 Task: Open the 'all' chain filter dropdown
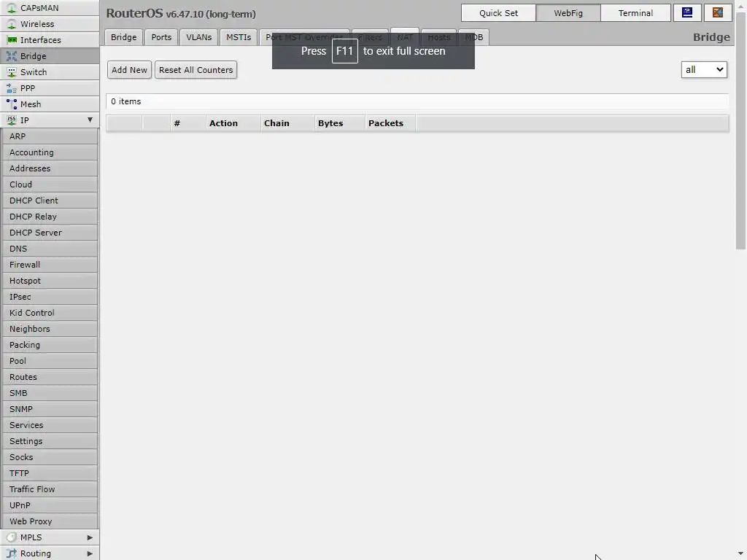pos(704,69)
